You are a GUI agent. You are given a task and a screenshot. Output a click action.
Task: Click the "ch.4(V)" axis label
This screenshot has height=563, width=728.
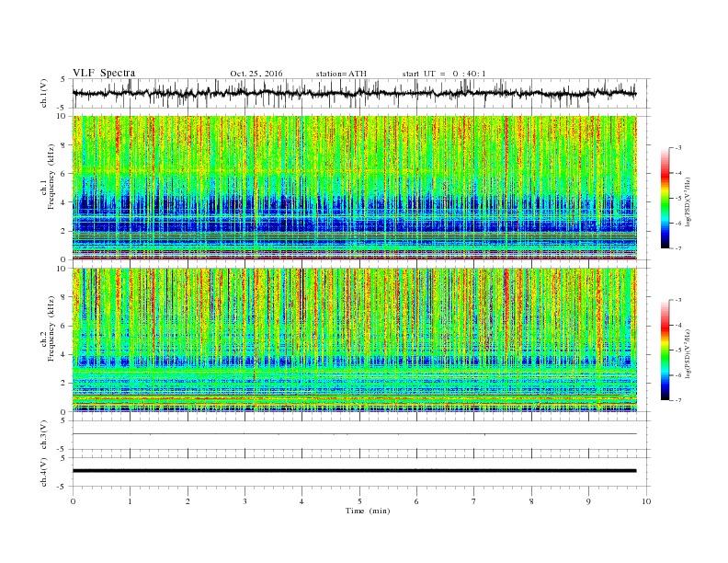pos(44,472)
